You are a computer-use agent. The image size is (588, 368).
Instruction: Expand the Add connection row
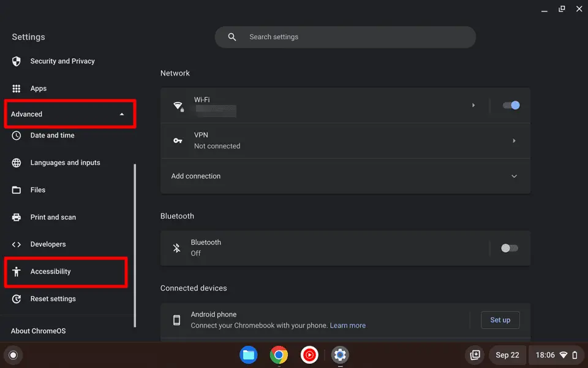(x=514, y=176)
